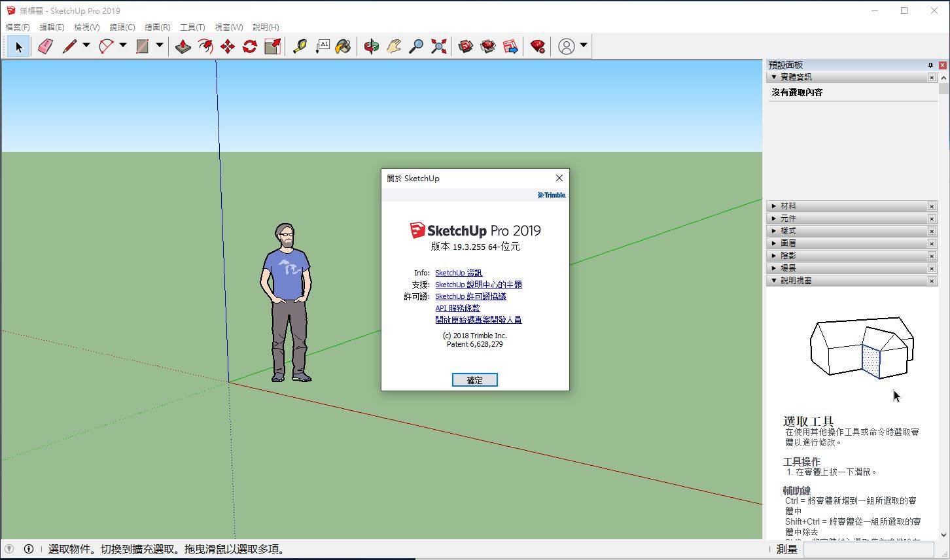The height and width of the screenshot is (560, 950).
Task: Select the Line pencil tool
Action: click(x=69, y=46)
